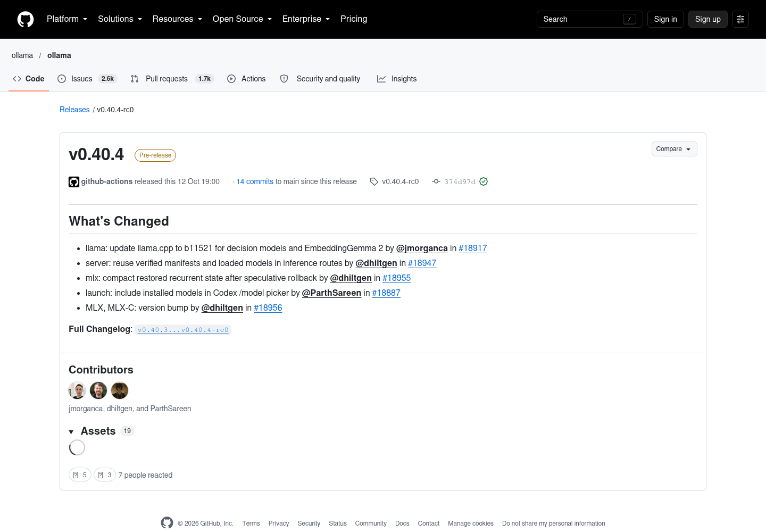This screenshot has height=532, width=766.
Task: Click the reaction with 3 votes
Action: (x=105, y=475)
